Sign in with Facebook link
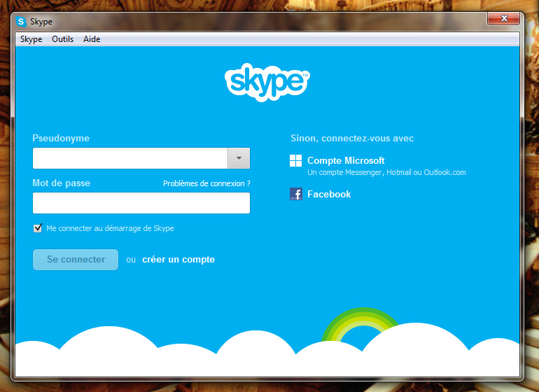The image size is (539, 392). point(329,195)
